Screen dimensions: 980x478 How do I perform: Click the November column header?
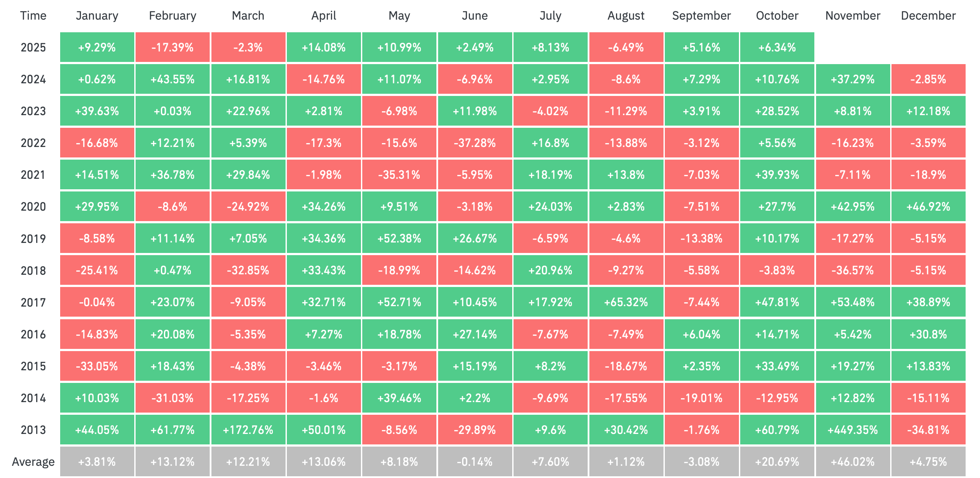pyautogui.click(x=853, y=16)
